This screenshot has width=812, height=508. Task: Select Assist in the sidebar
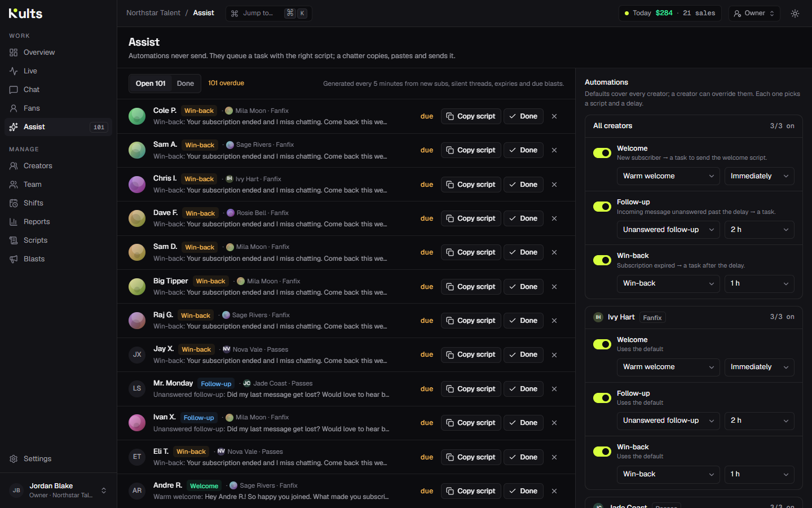58,127
